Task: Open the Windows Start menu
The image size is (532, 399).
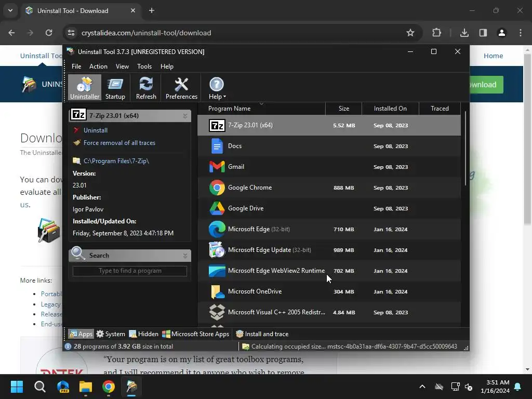Action: 17,387
